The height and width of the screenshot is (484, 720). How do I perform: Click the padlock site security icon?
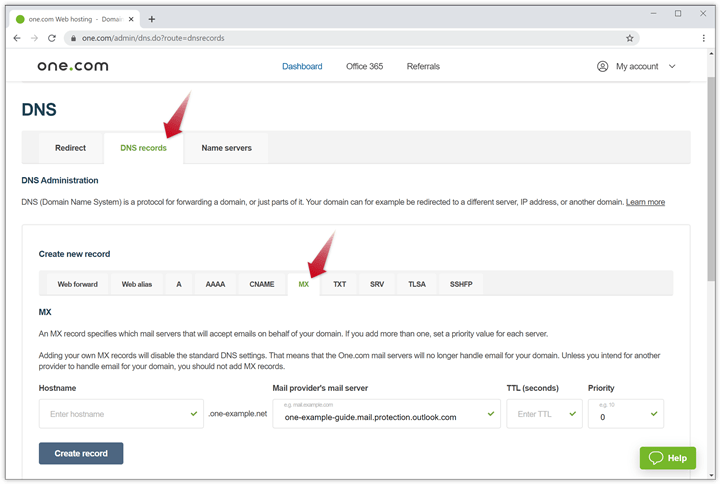pos(73,38)
